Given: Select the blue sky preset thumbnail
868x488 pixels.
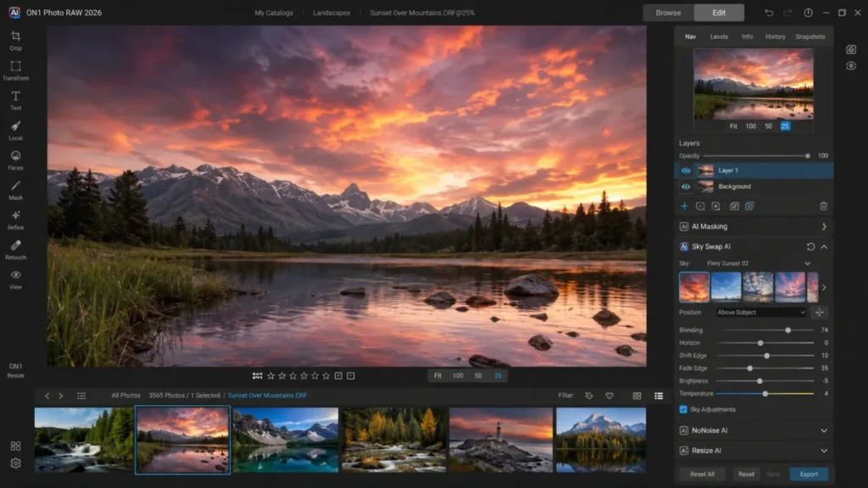Looking at the screenshot, I should (726, 287).
